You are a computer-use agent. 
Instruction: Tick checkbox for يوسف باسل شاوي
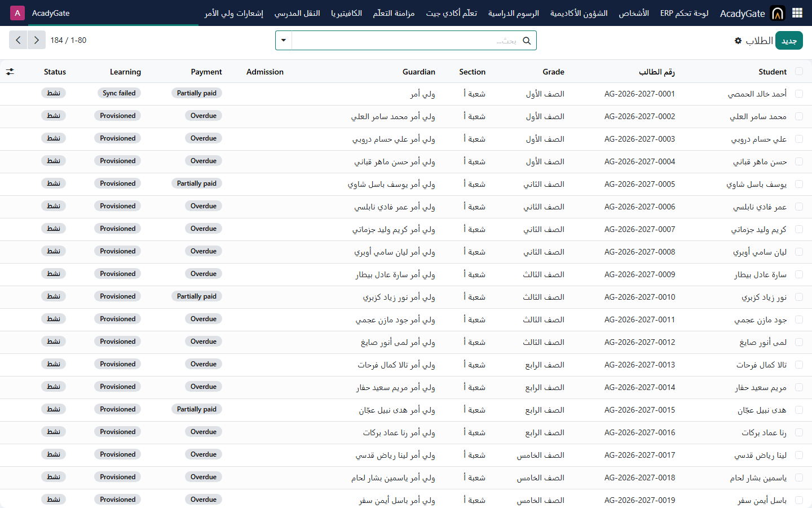799,184
